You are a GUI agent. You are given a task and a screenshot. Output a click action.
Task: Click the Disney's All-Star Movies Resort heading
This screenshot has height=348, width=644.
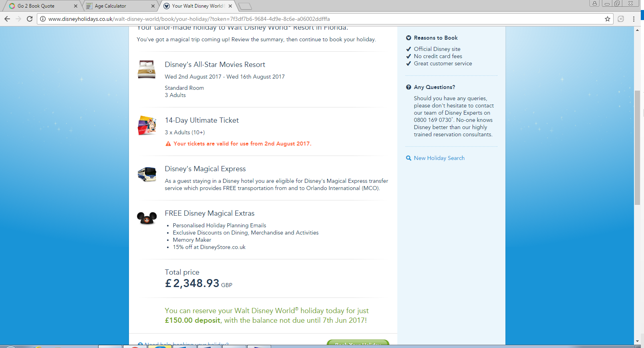[x=215, y=65]
